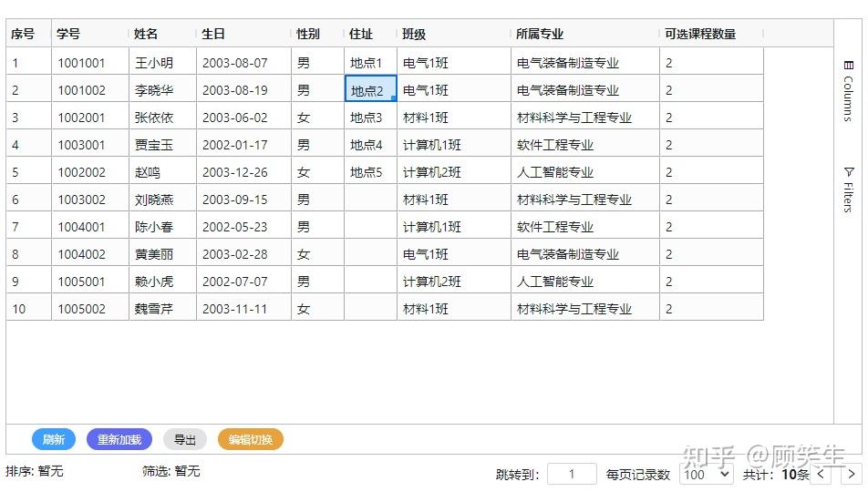
Task: Click birthday cell 2002-01-17
Action: point(243,144)
